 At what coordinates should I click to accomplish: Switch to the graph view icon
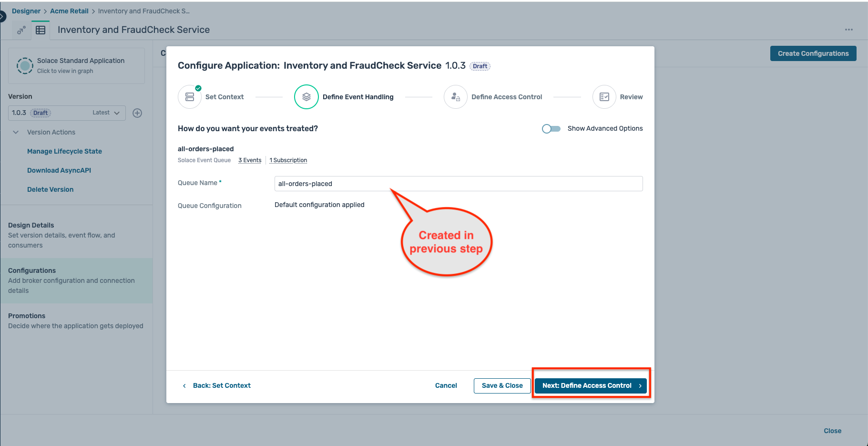coord(21,30)
